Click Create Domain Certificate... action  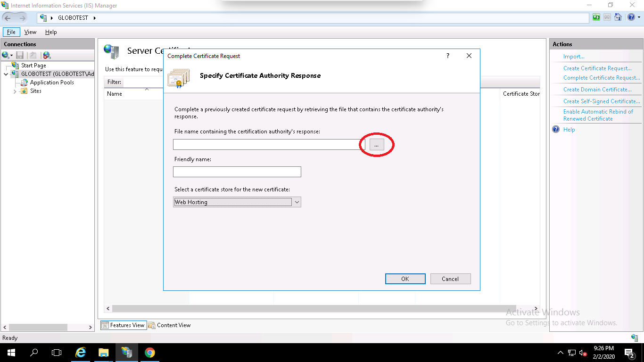[x=597, y=90]
